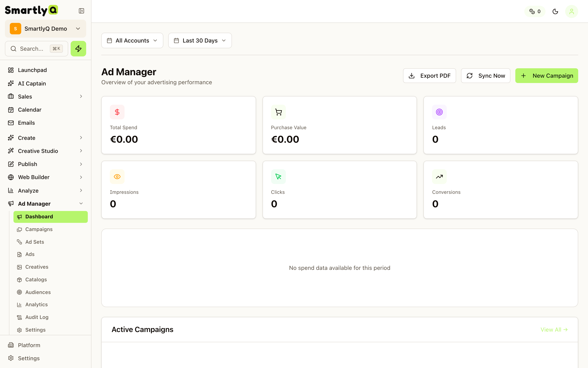Screen dimensions: 588x368
Task: Click the Sales briefcase icon
Action: click(11, 96)
